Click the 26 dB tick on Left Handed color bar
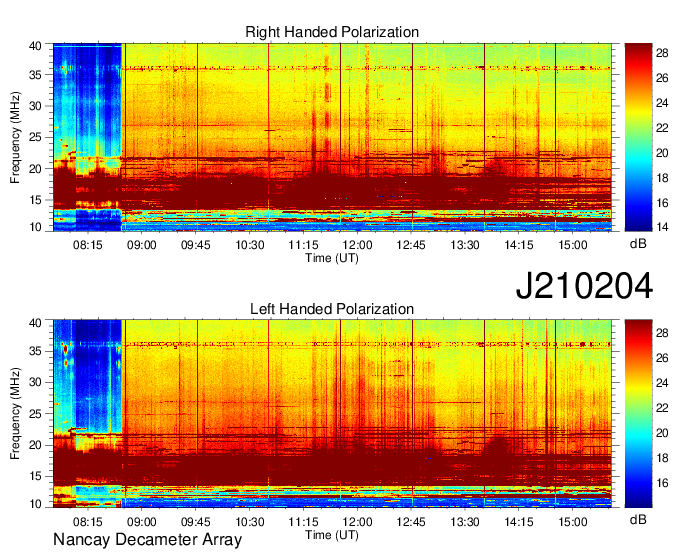Viewport: 680px width, 552px height. 662,358
